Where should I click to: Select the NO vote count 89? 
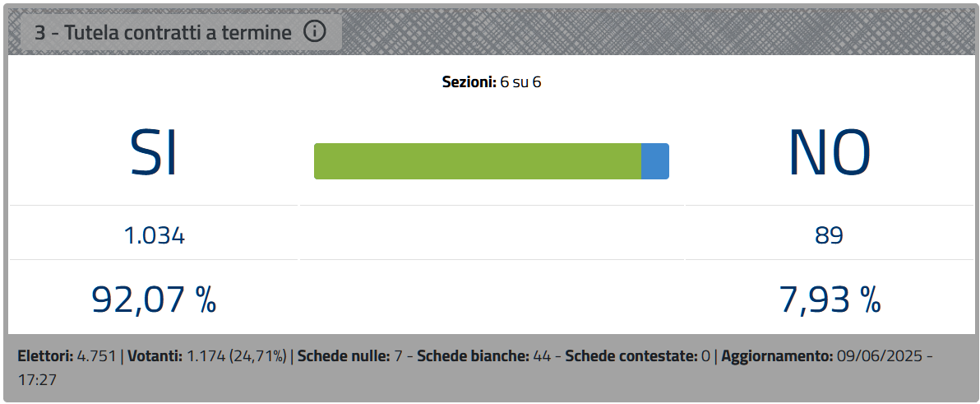[830, 236]
